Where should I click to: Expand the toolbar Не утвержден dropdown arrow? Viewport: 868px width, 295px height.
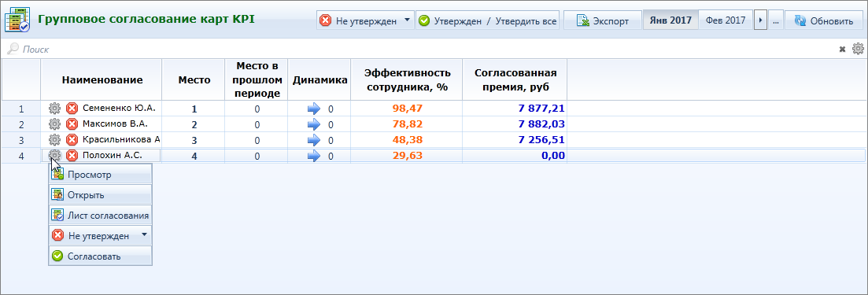point(408,20)
